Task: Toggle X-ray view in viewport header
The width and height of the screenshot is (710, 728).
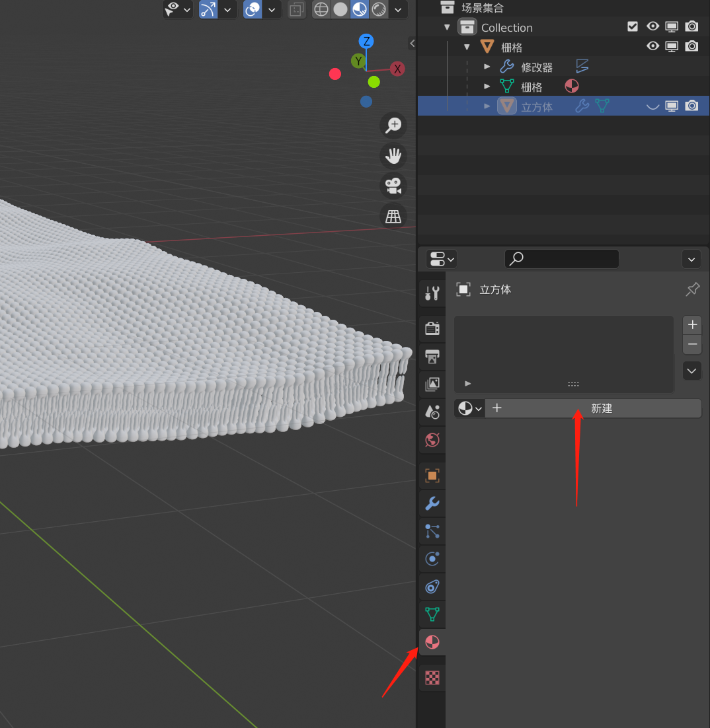Action: coord(297,9)
